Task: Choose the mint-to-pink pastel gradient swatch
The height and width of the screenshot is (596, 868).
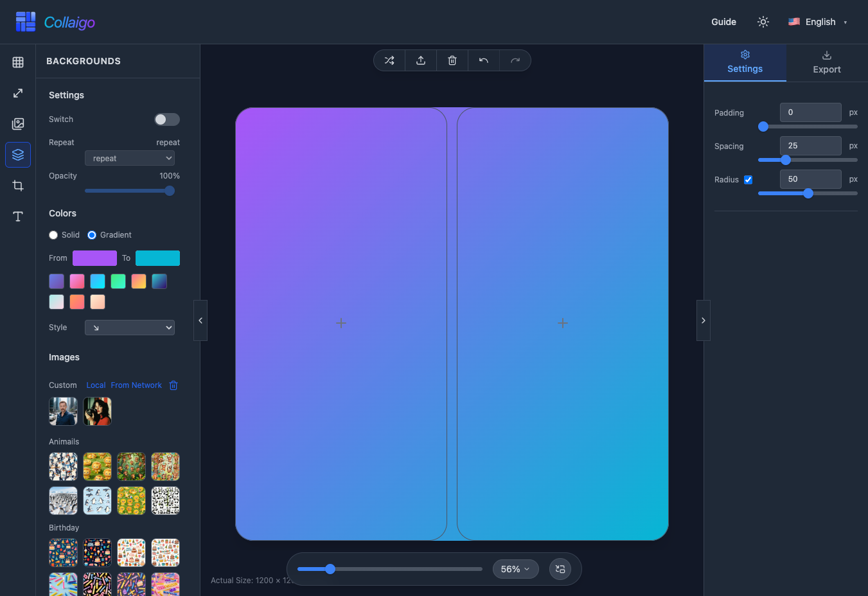Action: coord(57,302)
